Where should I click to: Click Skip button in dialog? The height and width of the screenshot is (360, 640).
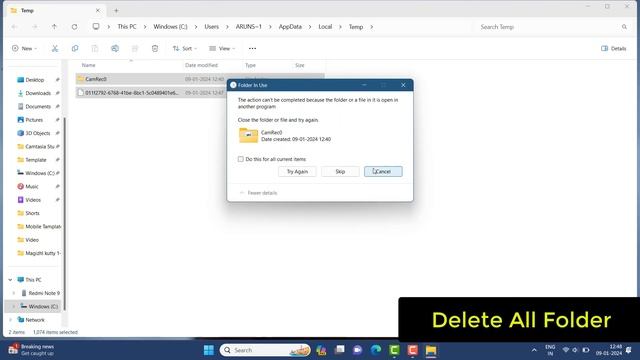pyautogui.click(x=340, y=172)
